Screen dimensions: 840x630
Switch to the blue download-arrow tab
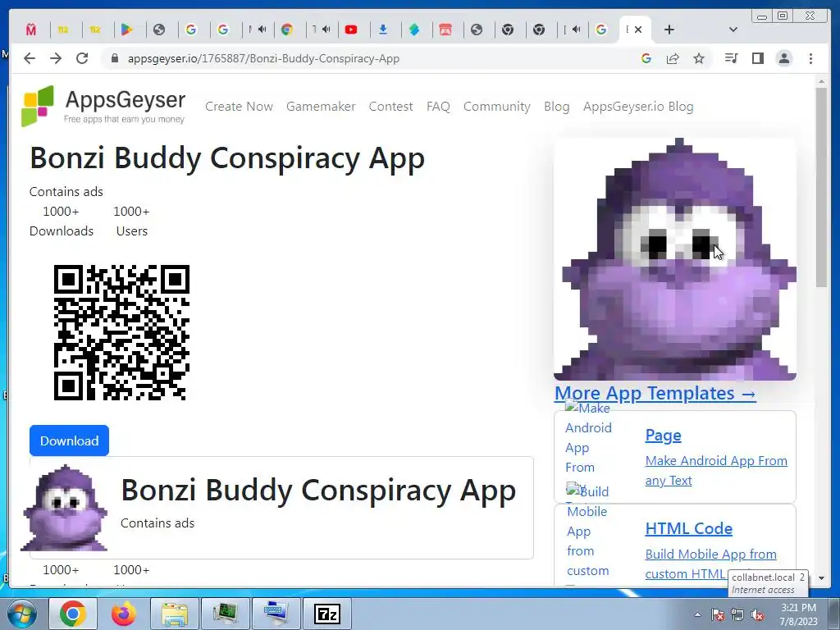pyautogui.click(x=382, y=30)
